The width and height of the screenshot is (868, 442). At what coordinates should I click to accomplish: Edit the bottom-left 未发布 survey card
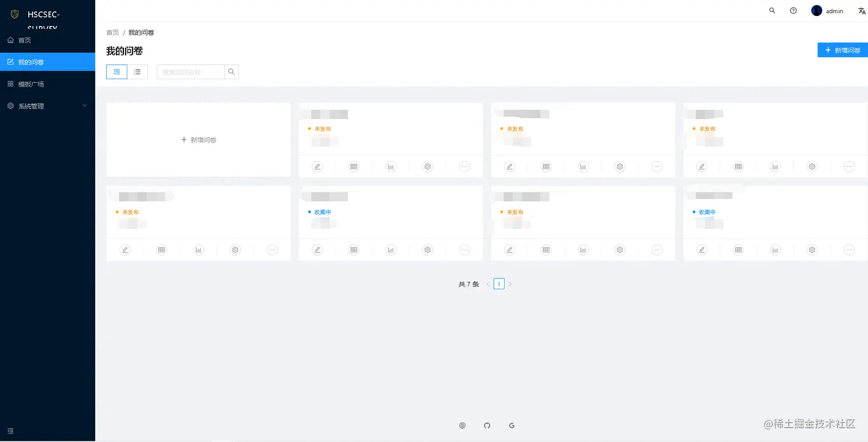pyautogui.click(x=125, y=250)
